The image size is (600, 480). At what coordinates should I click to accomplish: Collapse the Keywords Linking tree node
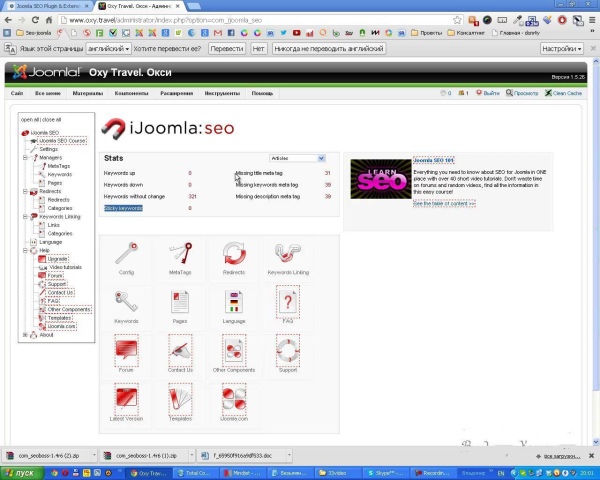pyautogui.click(x=25, y=216)
